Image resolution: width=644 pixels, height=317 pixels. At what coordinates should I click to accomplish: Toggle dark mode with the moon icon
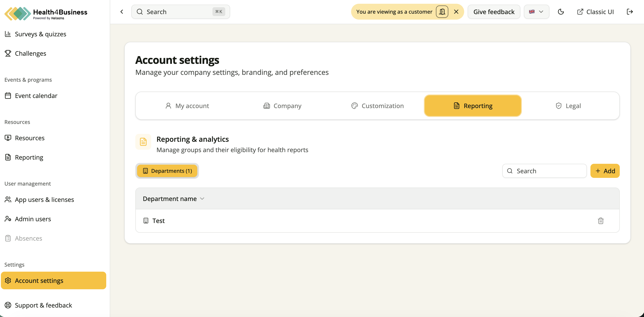click(561, 12)
